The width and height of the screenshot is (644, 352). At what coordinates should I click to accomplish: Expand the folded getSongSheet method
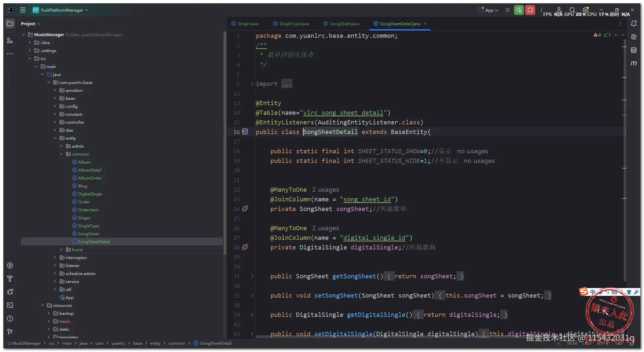click(x=252, y=276)
